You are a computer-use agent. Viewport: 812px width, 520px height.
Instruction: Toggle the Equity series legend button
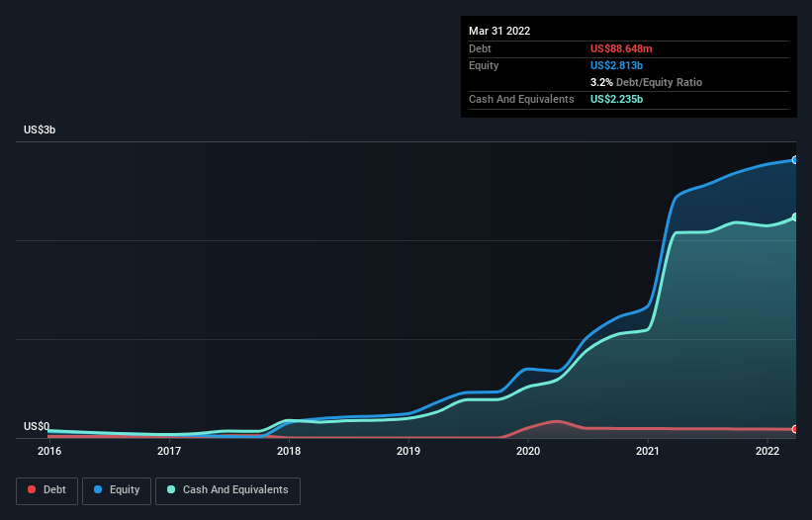tap(117, 490)
